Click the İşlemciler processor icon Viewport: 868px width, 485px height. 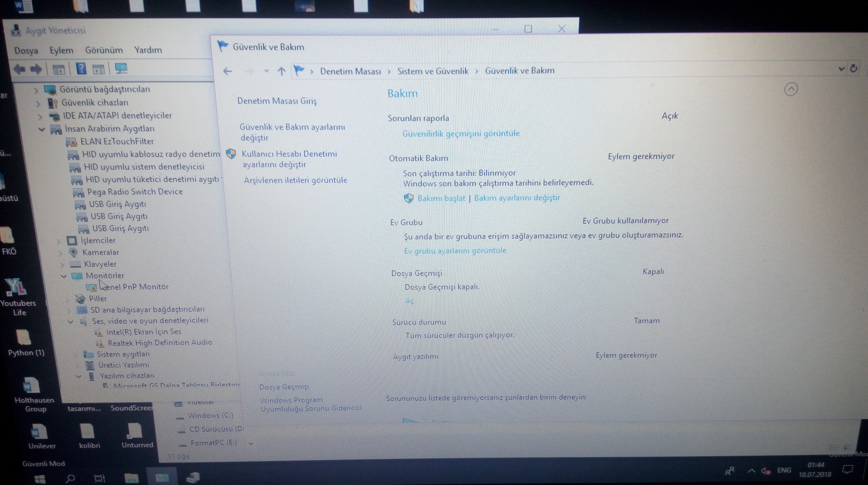tap(72, 241)
